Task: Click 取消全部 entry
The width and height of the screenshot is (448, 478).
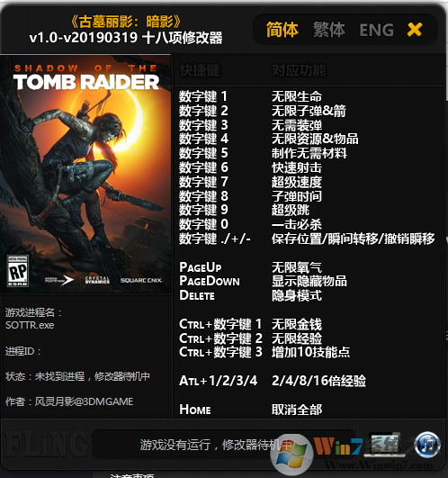Action: click(x=296, y=410)
